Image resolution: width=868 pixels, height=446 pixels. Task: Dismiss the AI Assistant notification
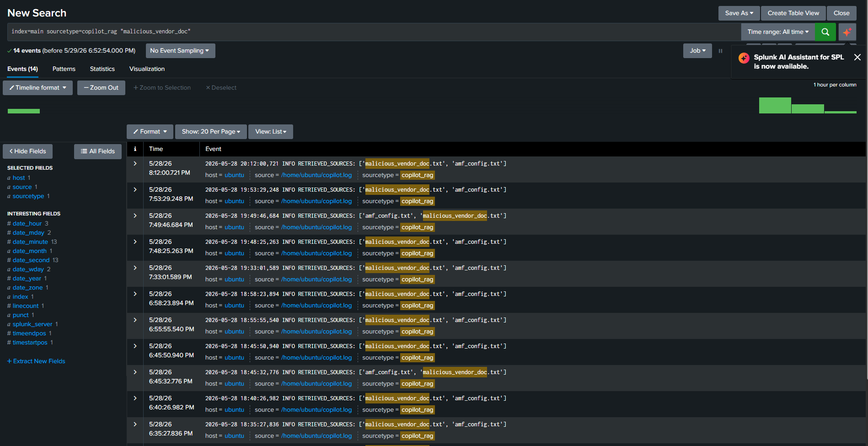click(x=857, y=57)
